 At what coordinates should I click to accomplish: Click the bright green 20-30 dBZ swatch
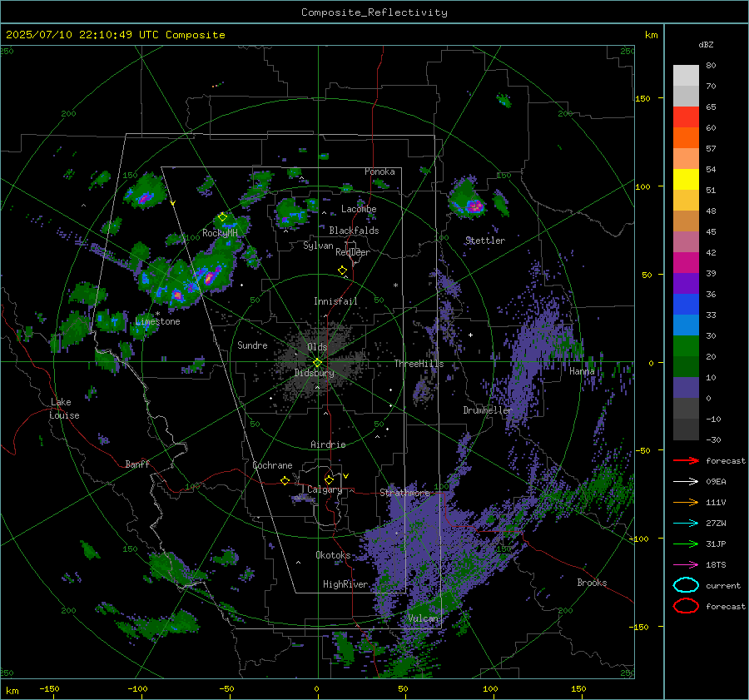click(686, 346)
